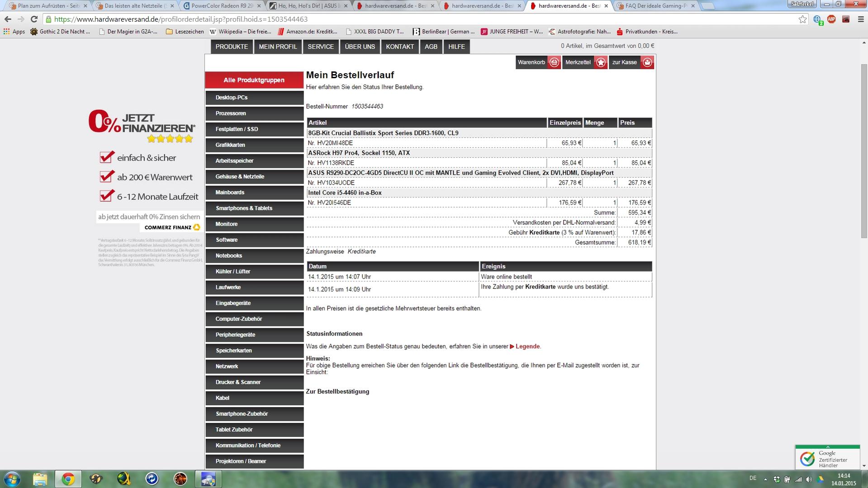
Task: Click the Intel Core i5-4460 in-a-Box row
Action: (479, 193)
